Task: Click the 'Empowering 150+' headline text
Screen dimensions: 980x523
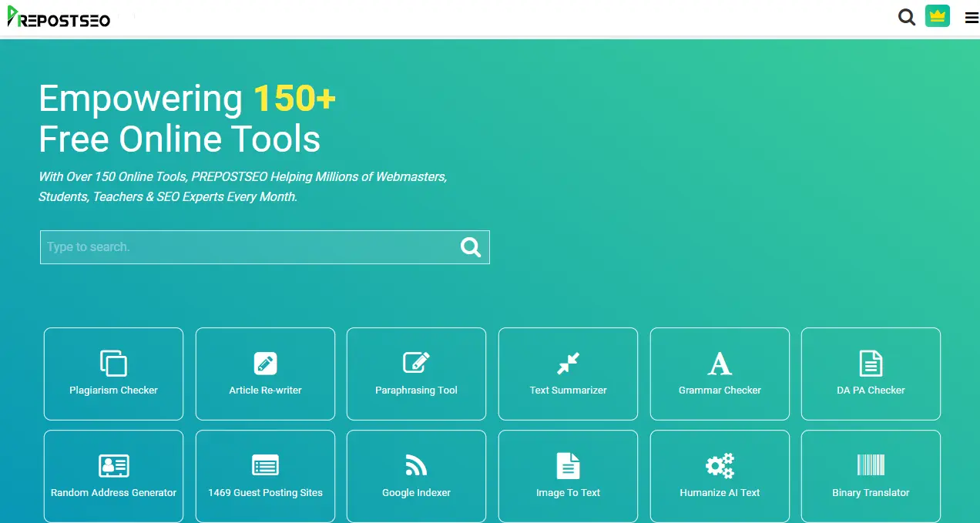Action: point(187,99)
